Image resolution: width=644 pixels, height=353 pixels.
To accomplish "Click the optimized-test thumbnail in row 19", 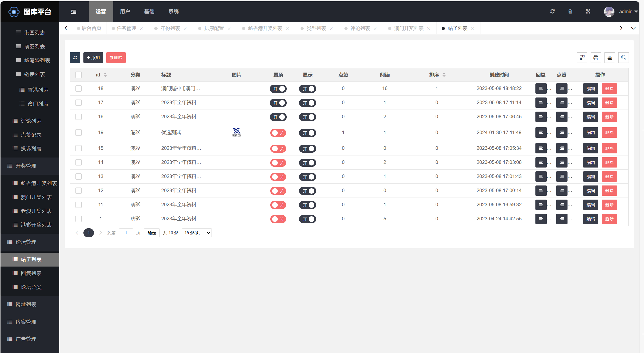I will [x=236, y=132].
